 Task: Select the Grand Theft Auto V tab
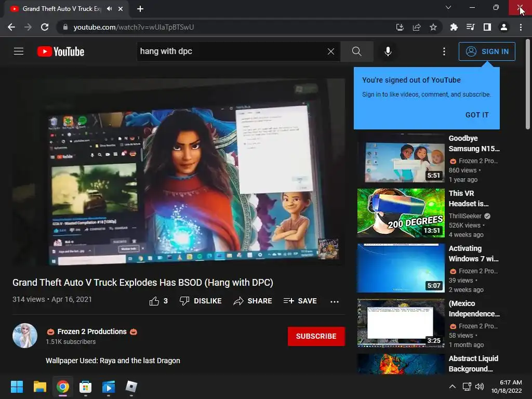[67, 9]
